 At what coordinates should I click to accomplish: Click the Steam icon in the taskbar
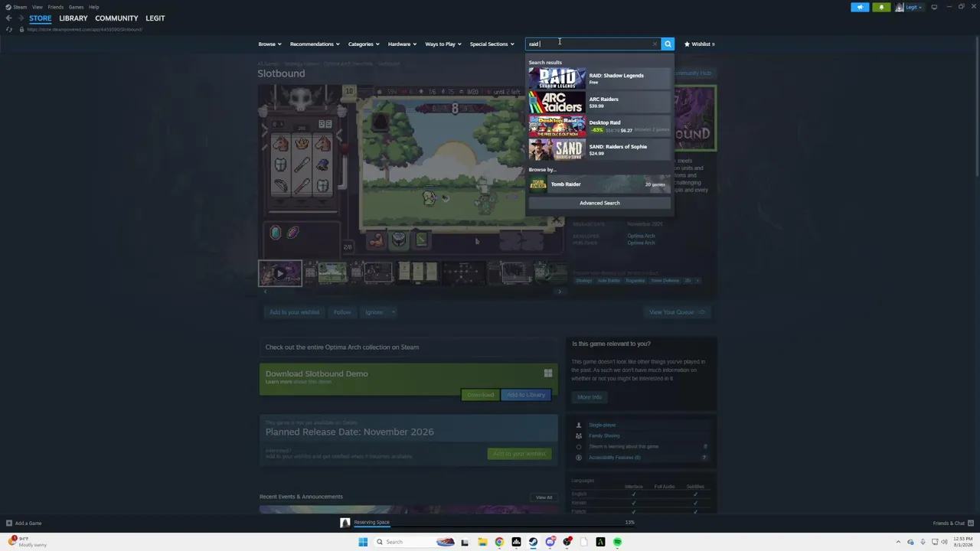[533, 542]
